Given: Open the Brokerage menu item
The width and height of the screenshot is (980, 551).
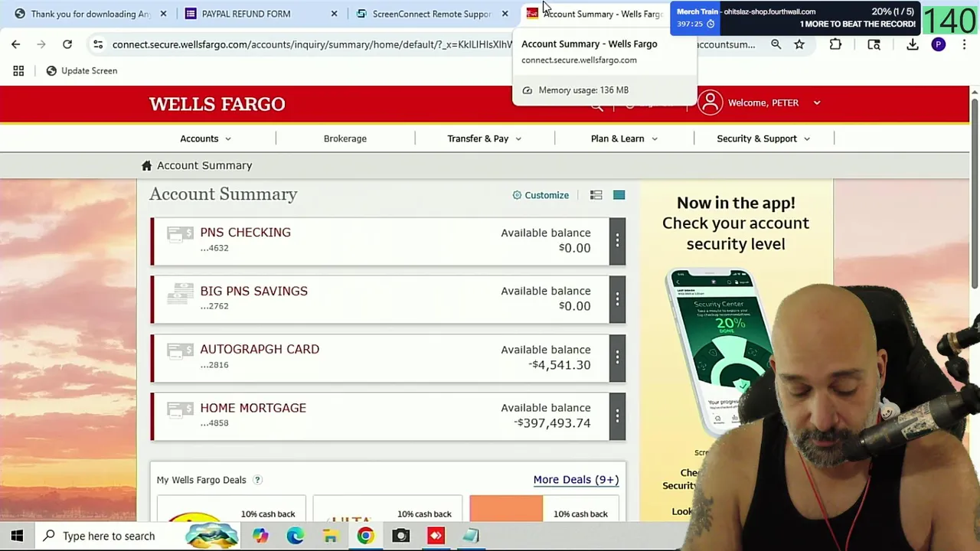Looking at the screenshot, I should (x=345, y=139).
